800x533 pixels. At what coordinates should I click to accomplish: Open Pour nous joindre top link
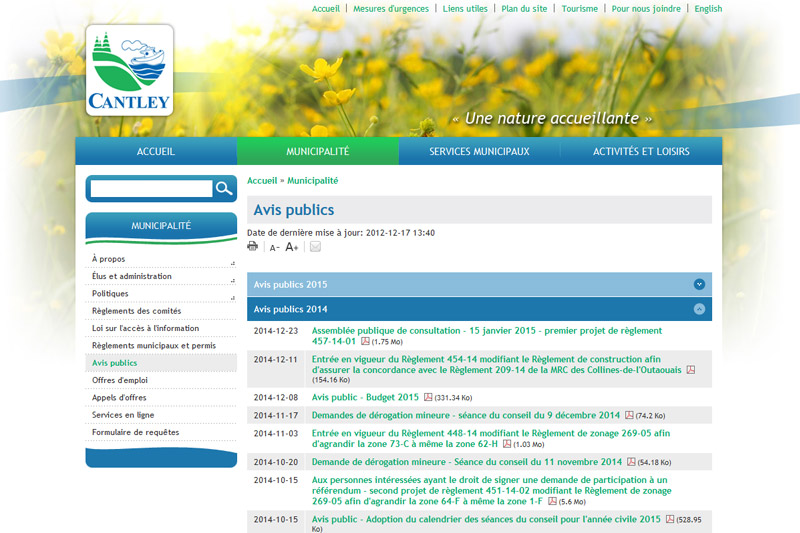[646, 9]
